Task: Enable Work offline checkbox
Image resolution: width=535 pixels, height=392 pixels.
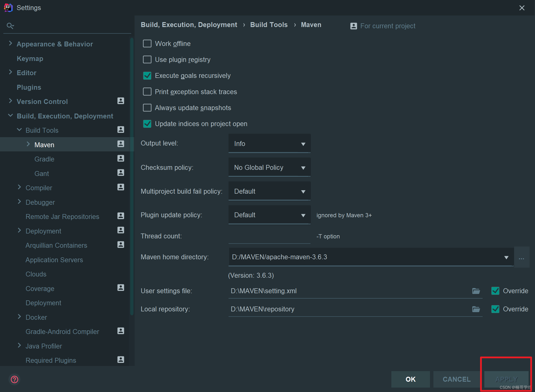Action: (x=147, y=44)
